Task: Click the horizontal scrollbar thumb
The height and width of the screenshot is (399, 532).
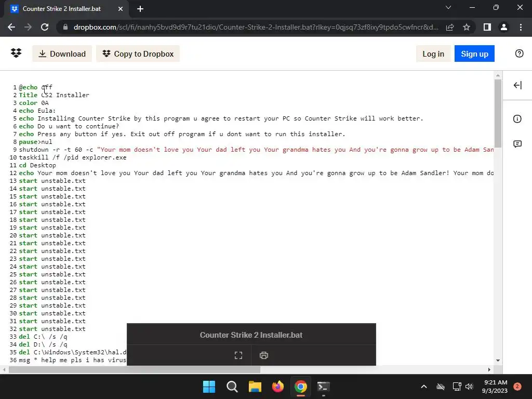Action: click(135, 370)
